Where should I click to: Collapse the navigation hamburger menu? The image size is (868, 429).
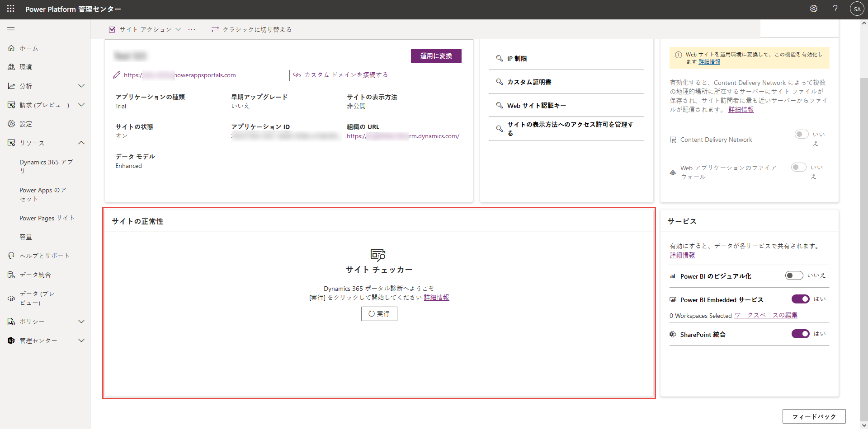pos(11,29)
